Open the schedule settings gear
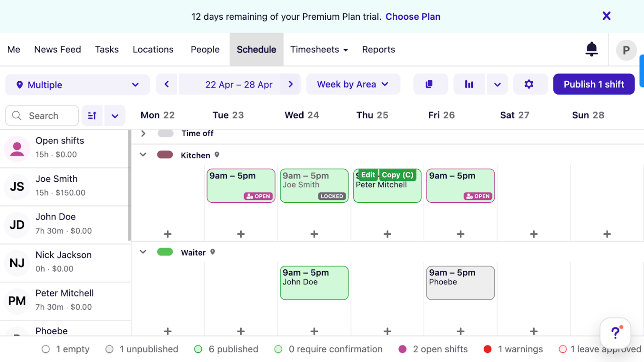The image size is (644, 362). click(530, 84)
